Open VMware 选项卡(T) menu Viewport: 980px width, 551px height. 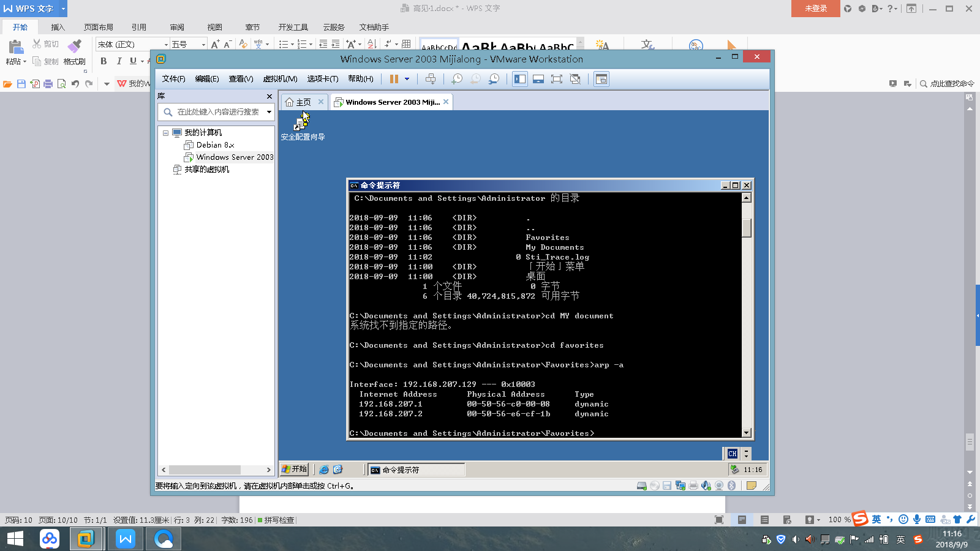coord(323,79)
